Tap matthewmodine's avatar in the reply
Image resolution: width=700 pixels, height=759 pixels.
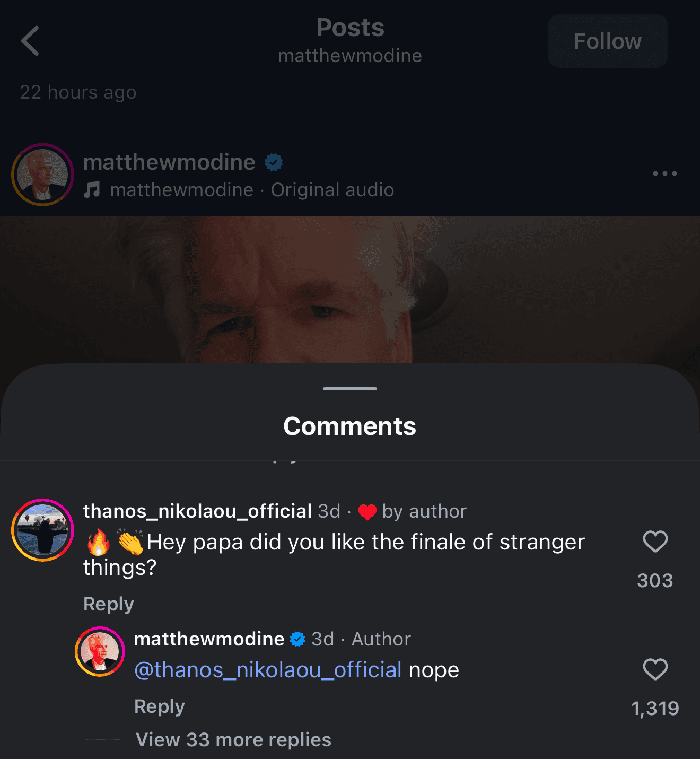(100, 651)
